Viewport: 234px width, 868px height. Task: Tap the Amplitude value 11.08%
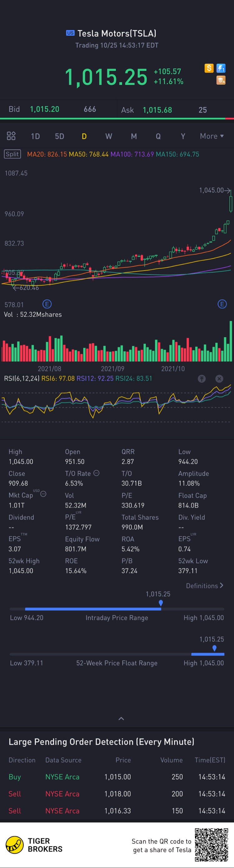point(189,483)
